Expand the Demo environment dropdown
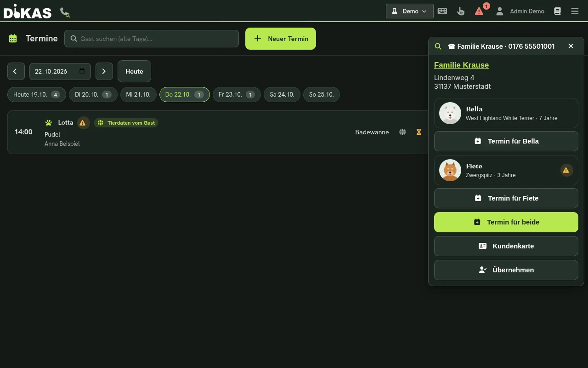The image size is (588, 368). (x=410, y=11)
